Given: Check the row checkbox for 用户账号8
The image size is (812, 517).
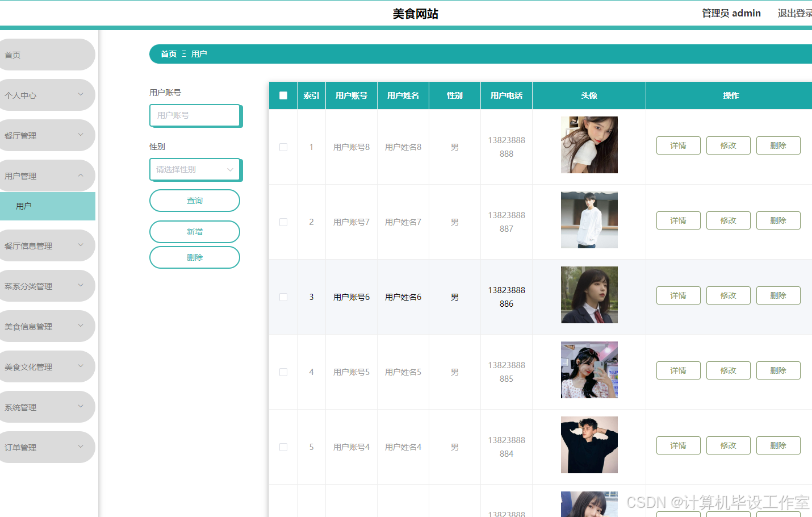Looking at the screenshot, I should (283, 147).
